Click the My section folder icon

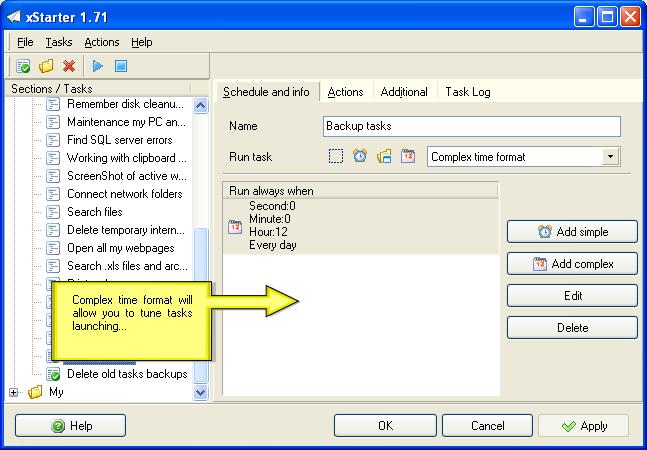(x=35, y=392)
